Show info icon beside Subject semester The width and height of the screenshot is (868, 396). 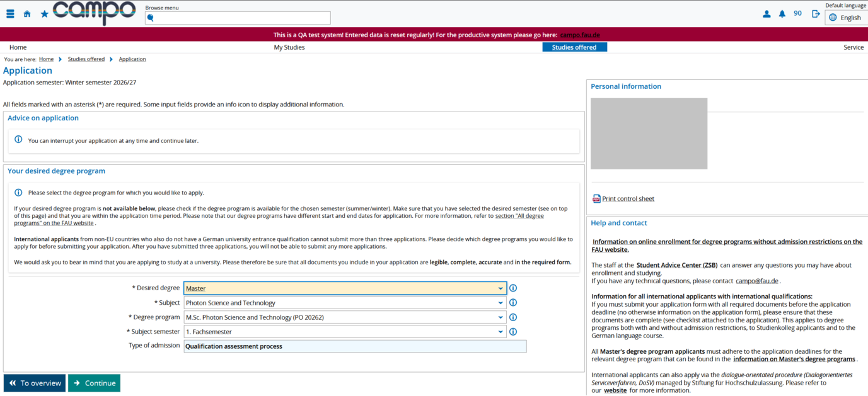(x=513, y=332)
